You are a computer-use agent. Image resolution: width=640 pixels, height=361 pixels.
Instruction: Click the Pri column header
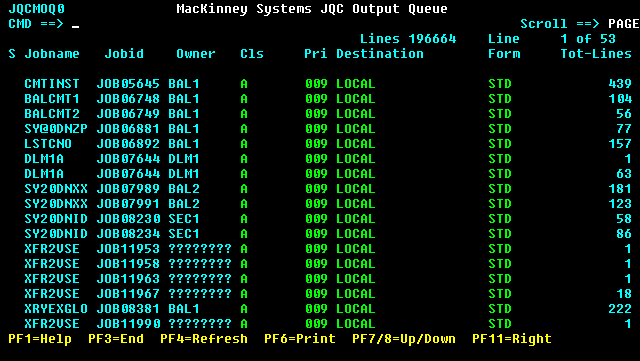point(316,54)
